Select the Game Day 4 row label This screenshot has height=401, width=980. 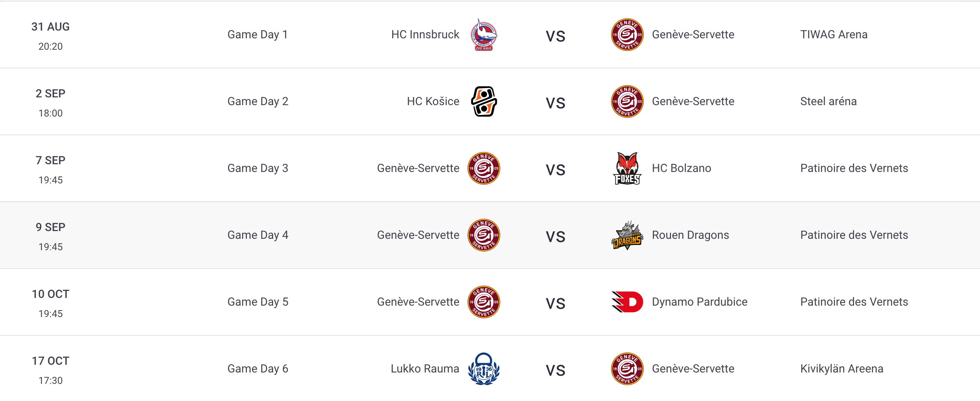pyautogui.click(x=258, y=235)
